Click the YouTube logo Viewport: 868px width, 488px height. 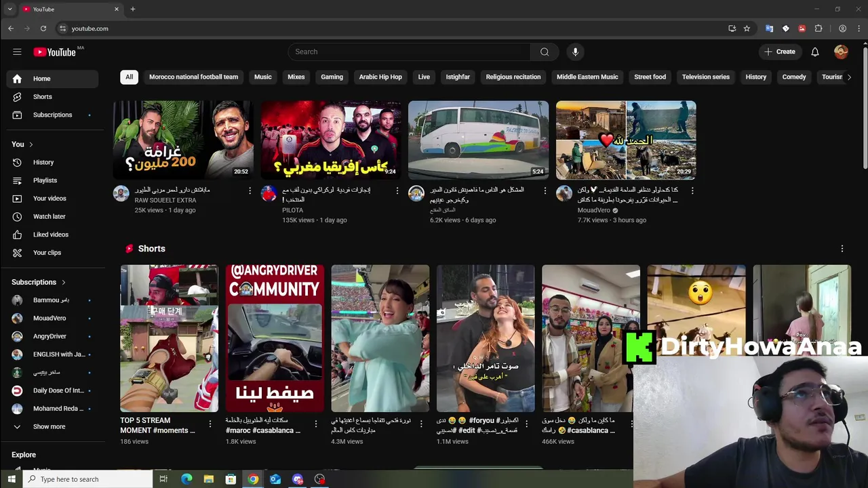(55, 52)
